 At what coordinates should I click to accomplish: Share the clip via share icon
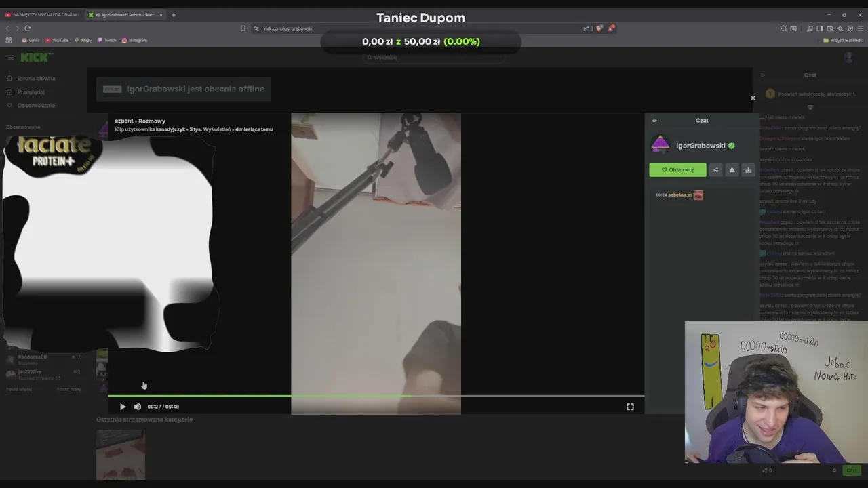[x=715, y=170]
